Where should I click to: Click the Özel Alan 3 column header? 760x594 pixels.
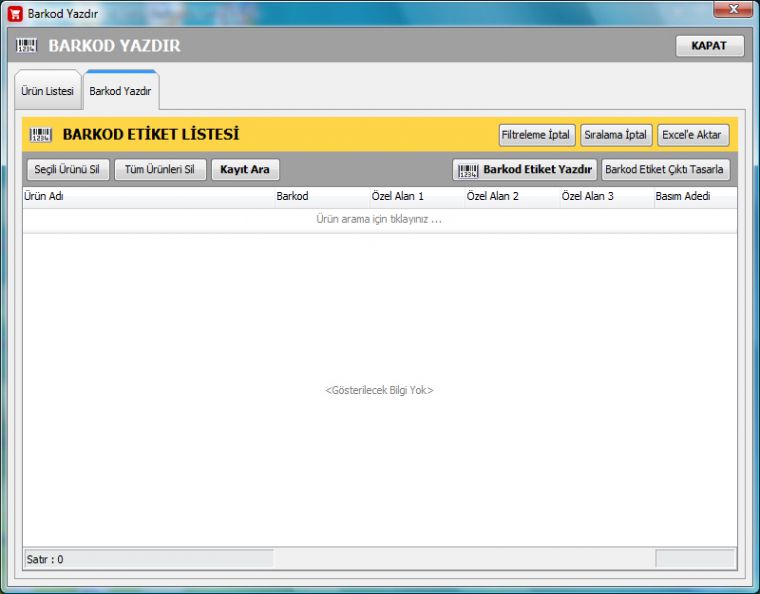[x=604, y=197]
